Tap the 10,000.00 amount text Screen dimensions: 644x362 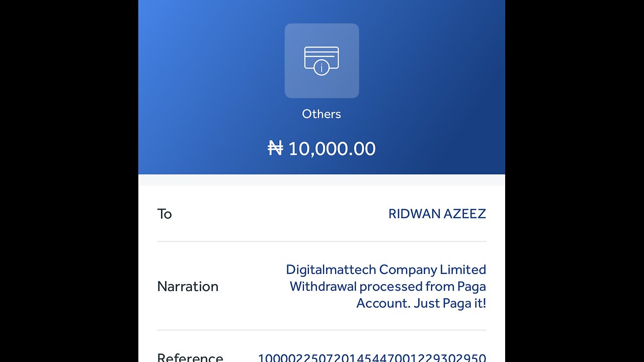coord(332,149)
